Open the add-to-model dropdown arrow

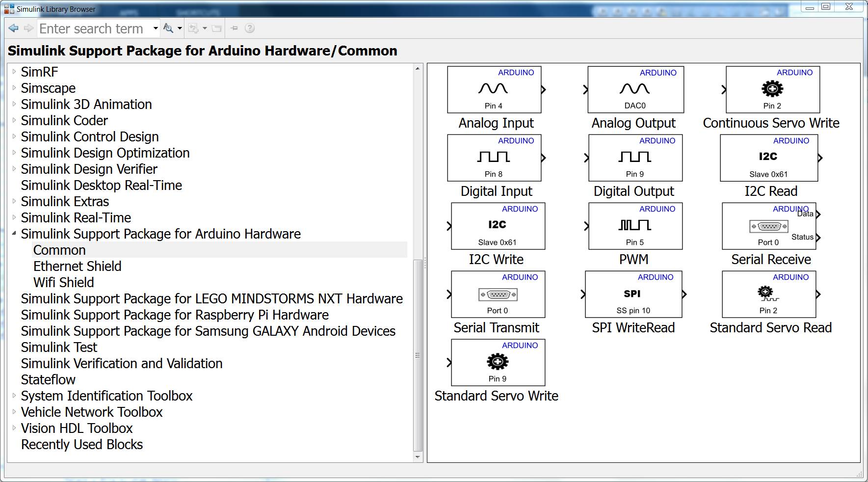(x=205, y=28)
